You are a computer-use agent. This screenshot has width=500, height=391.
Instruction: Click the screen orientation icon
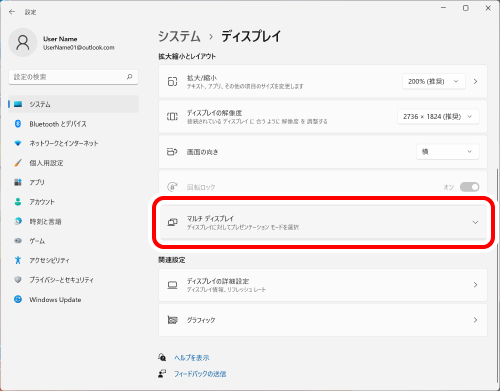coord(172,152)
